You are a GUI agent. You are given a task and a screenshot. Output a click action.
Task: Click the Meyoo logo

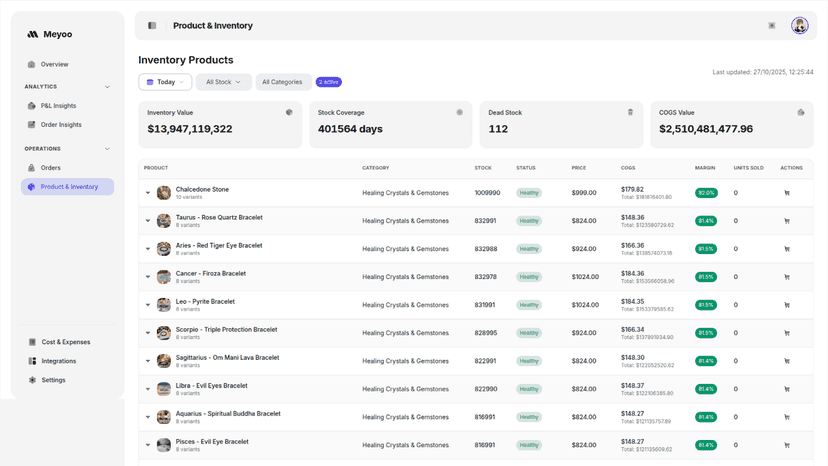click(x=50, y=34)
